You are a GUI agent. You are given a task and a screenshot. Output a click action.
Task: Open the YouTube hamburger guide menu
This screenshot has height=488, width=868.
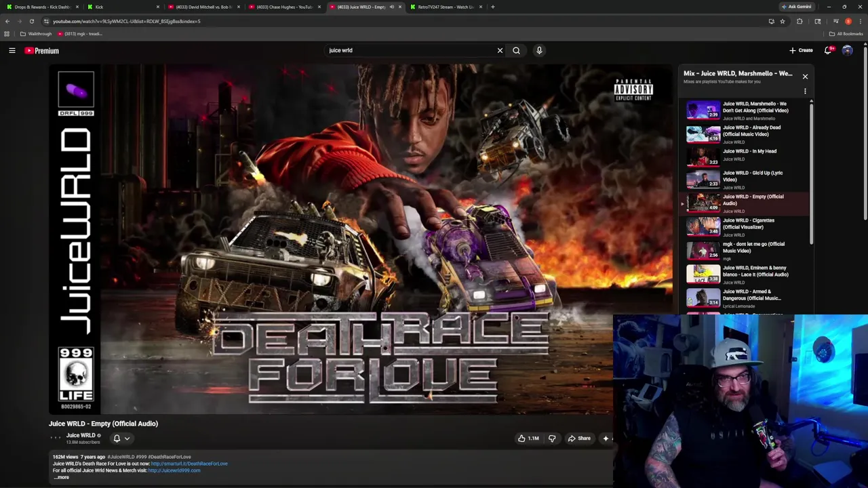(x=12, y=50)
